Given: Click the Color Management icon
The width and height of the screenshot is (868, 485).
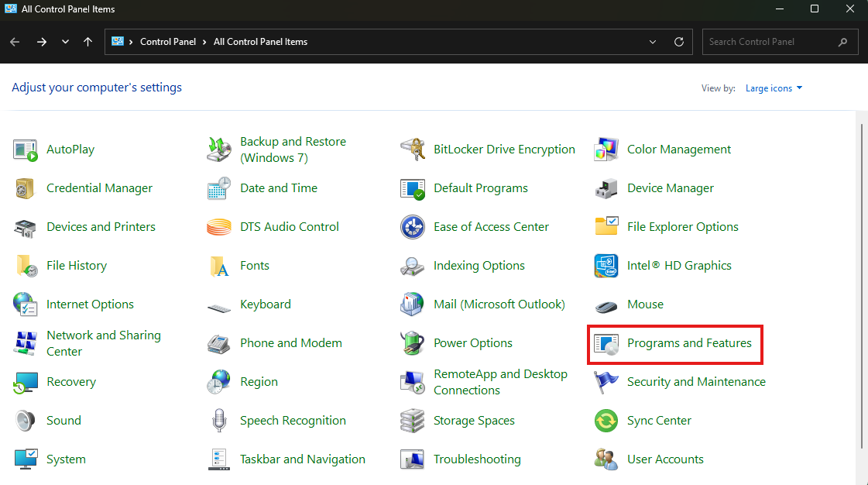Looking at the screenshot, I should tap(606, 150).
